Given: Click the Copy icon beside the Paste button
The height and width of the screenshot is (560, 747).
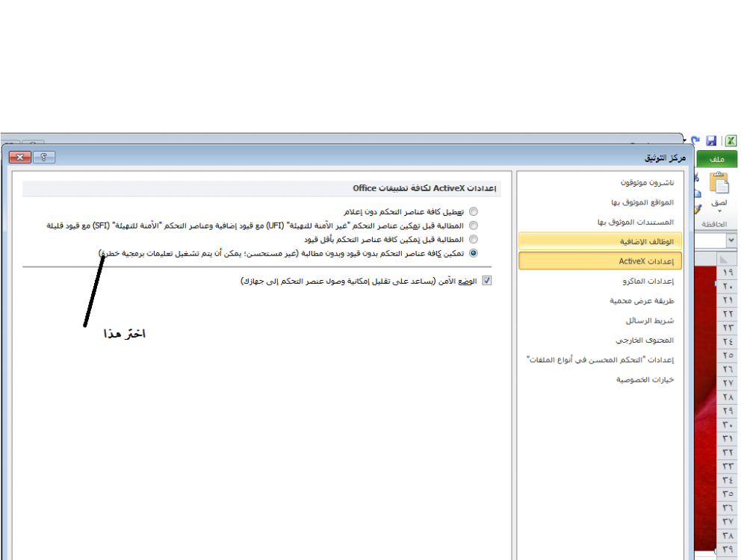Looking at the screenshot, I should [697, 194].
